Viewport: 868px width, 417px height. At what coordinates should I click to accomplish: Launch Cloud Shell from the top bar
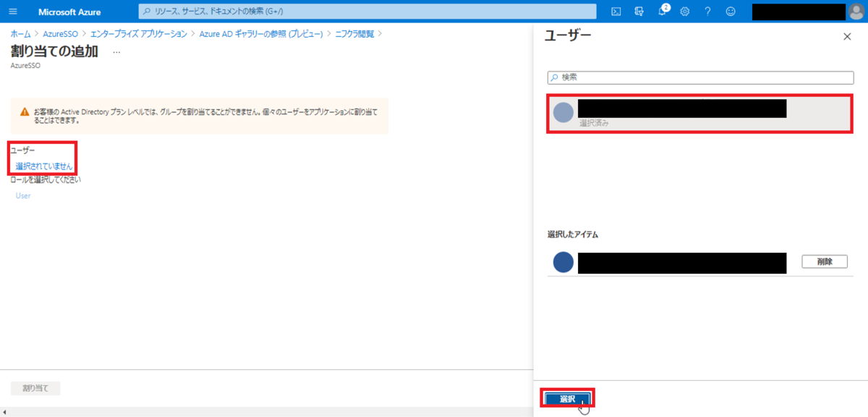point(616,12)
